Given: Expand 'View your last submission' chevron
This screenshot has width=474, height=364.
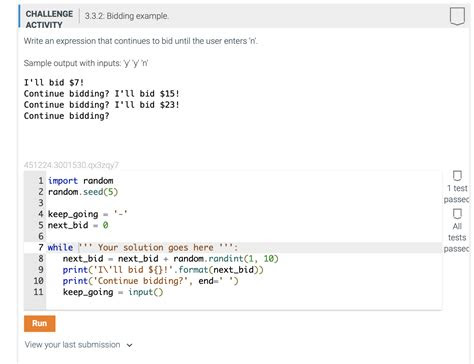Looking at the screenshot, I should coord(129,345).
